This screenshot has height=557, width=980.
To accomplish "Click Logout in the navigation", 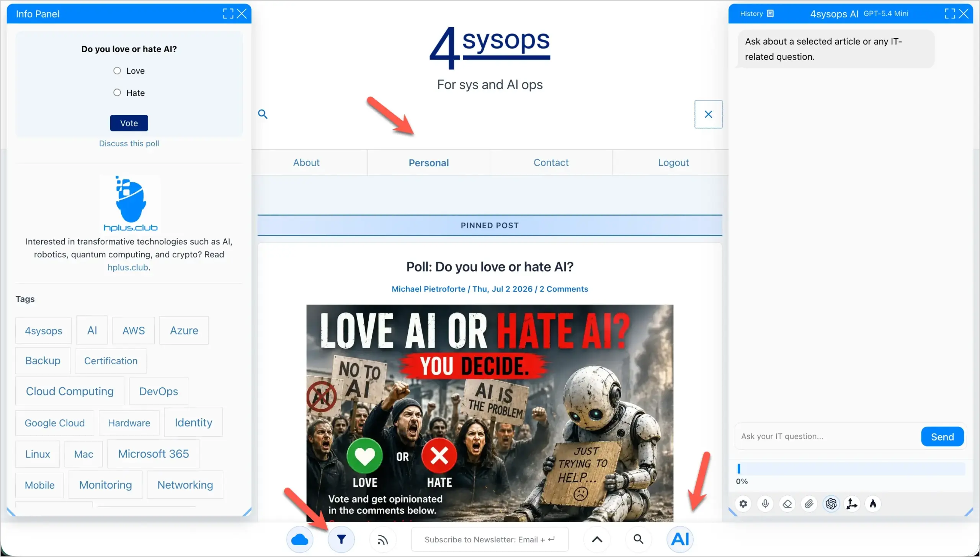I will tap(673, 163).
